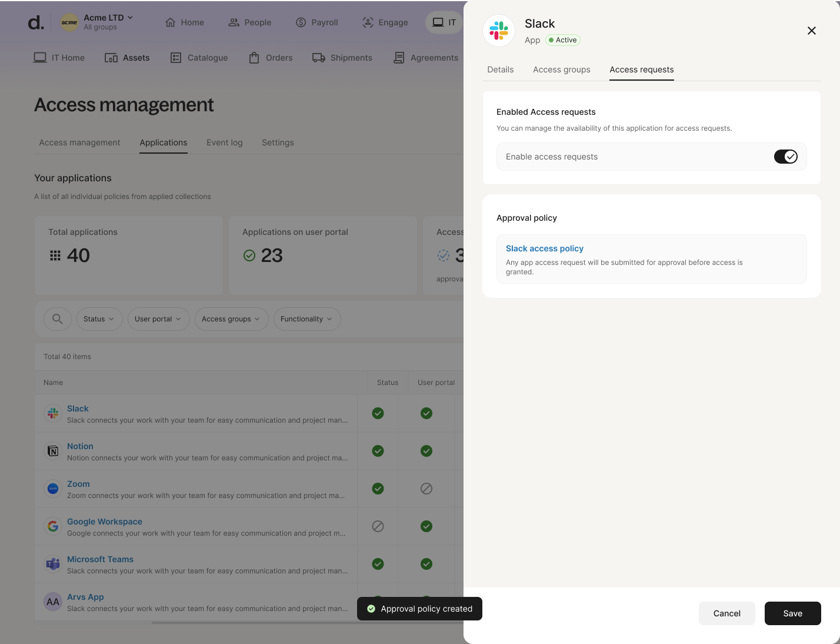This screenshot has width=840, height=644.
Task: Click the Google Workspace logo icon
Action: click(53, 526)
